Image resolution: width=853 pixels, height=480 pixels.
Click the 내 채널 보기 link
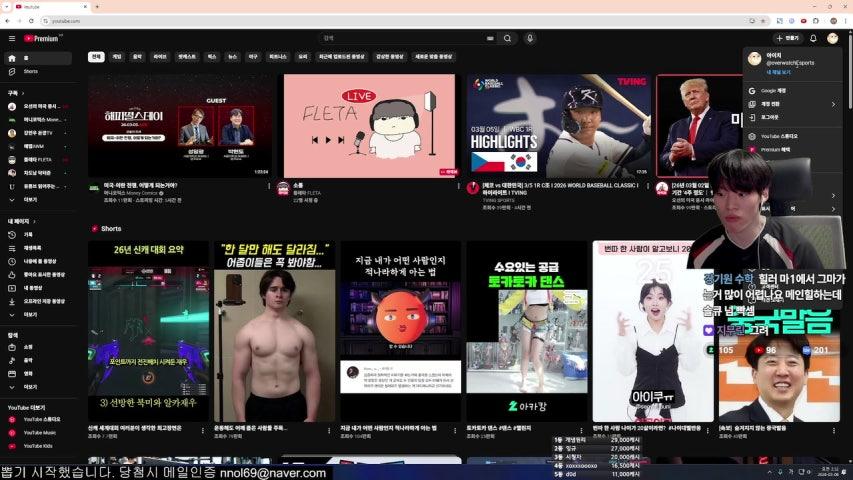click(x=778, y=72)
